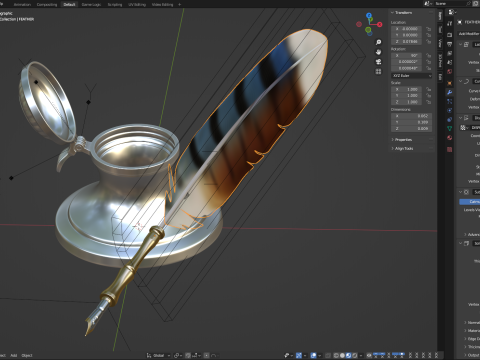Screen dimensions: 480x360
Task: Switch to the Animation workspace tab
Action: coord(22,4)
